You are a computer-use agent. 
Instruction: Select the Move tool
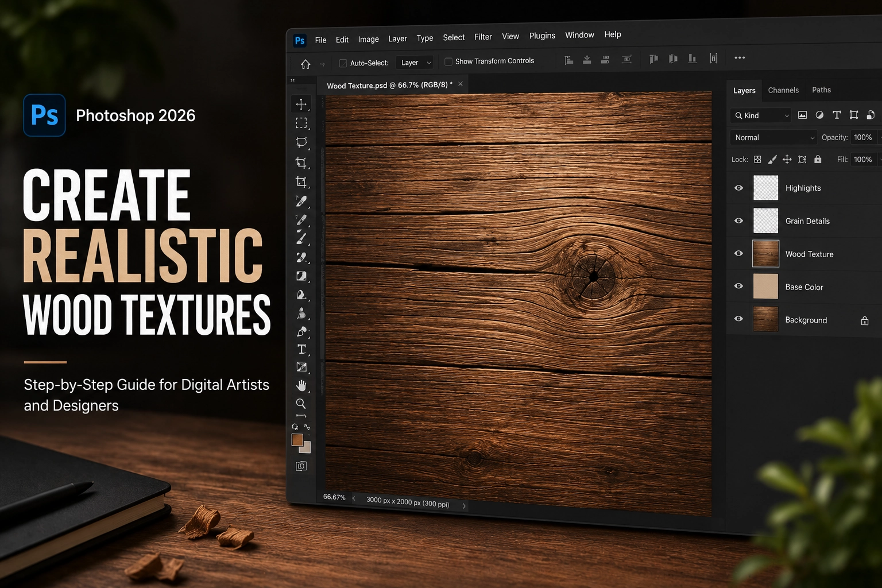tap(301, 104)
